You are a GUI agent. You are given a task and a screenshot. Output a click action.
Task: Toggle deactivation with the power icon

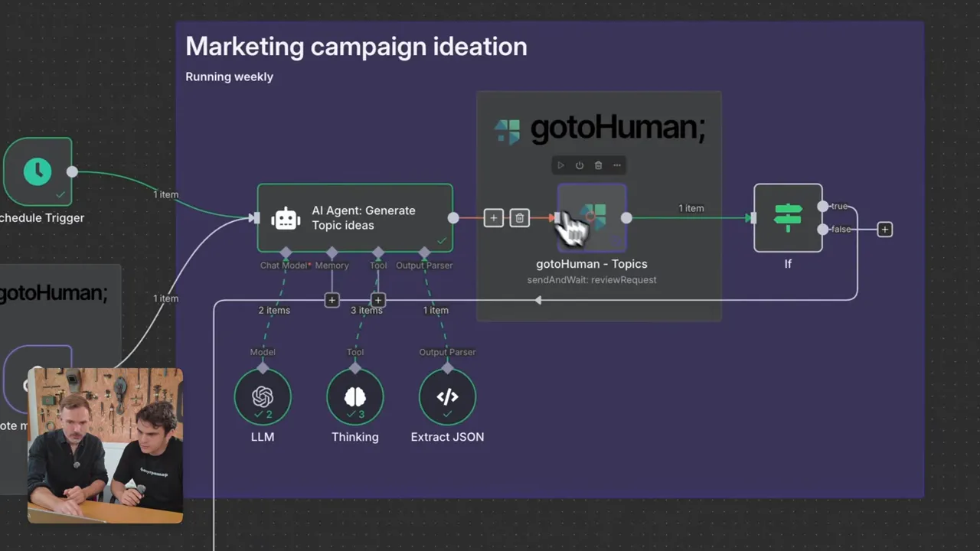point(580,165)
